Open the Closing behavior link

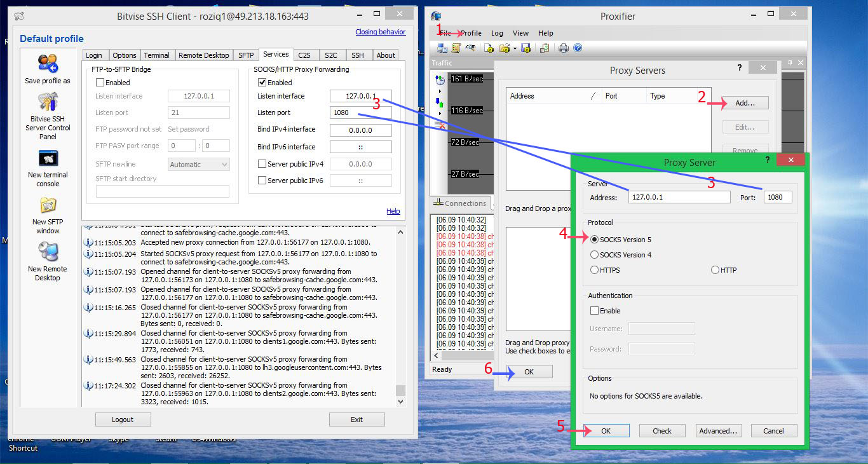point(381,32)
